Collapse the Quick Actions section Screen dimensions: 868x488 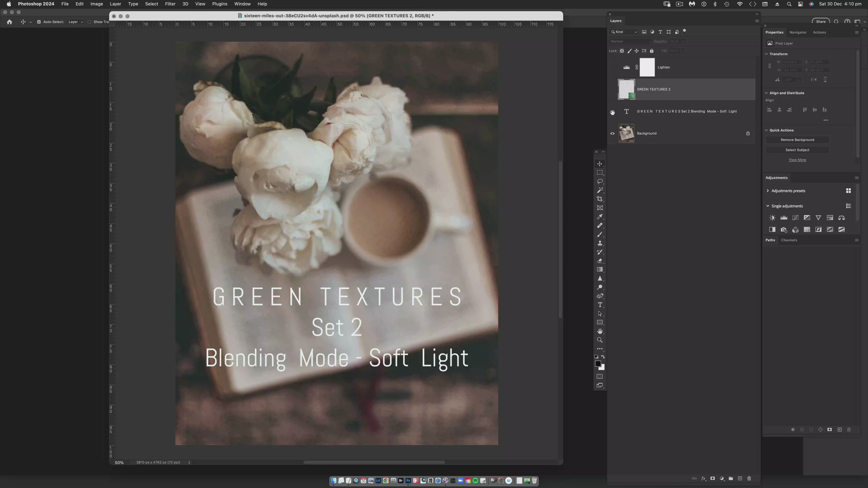tap(766, 130)
